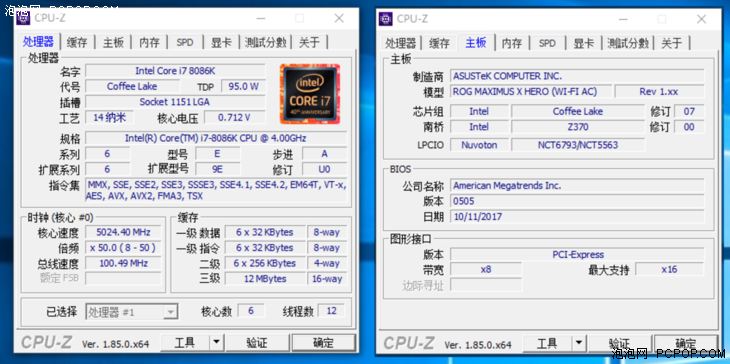Click the Coffee Lake code name field in left window
730x364 pixels.
(132, 86)
